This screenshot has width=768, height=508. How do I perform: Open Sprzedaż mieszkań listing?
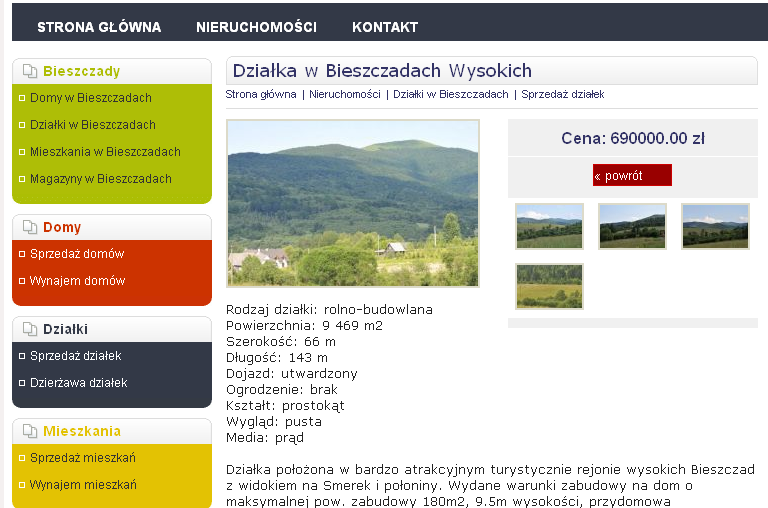point(83,458)
